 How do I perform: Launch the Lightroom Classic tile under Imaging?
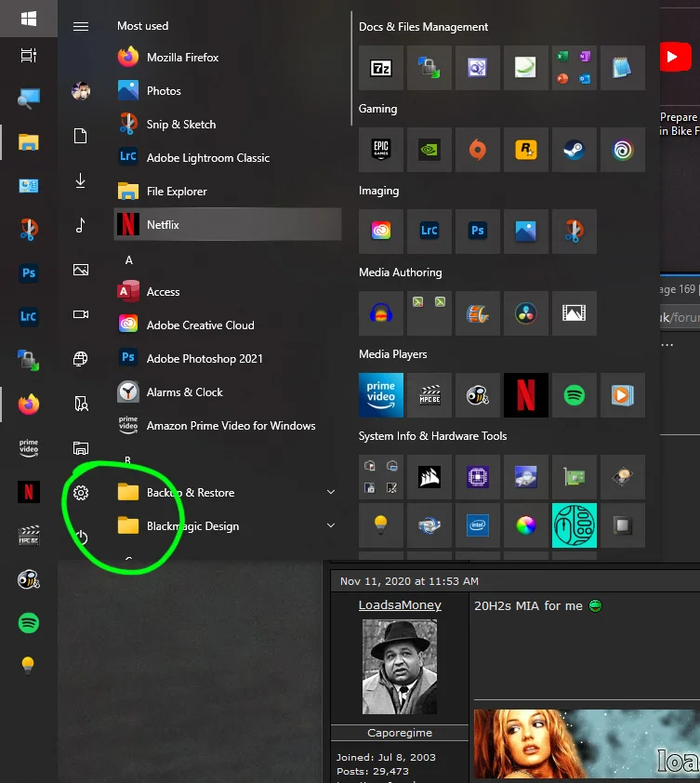click(x=429, y=232)
